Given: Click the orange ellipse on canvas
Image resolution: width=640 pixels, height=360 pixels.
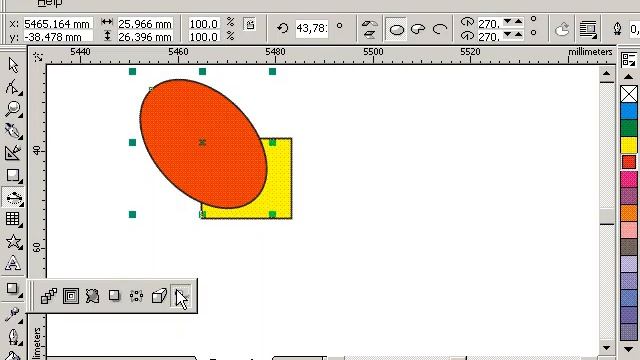Looking at the screenshot, I should pyautogui.click(x=203, y=143).
